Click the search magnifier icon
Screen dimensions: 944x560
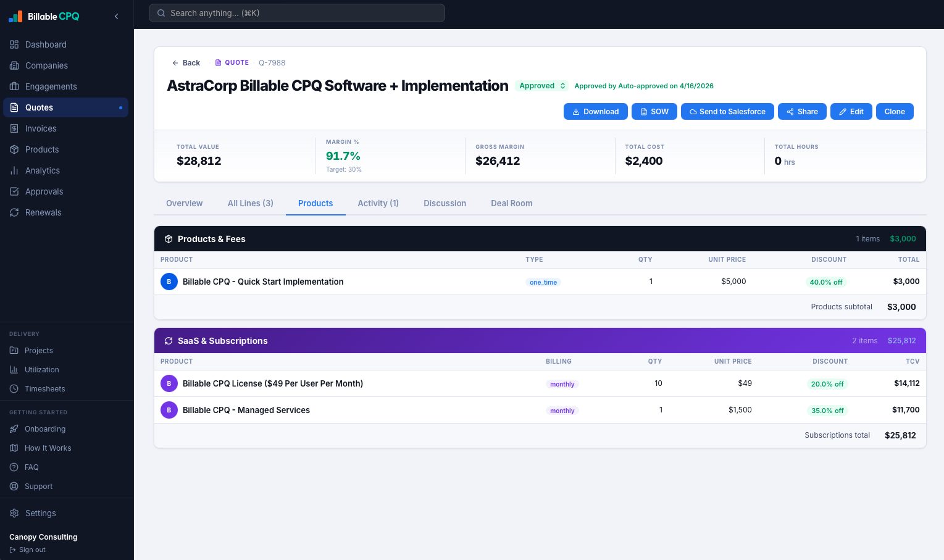[x=161, y=13]
